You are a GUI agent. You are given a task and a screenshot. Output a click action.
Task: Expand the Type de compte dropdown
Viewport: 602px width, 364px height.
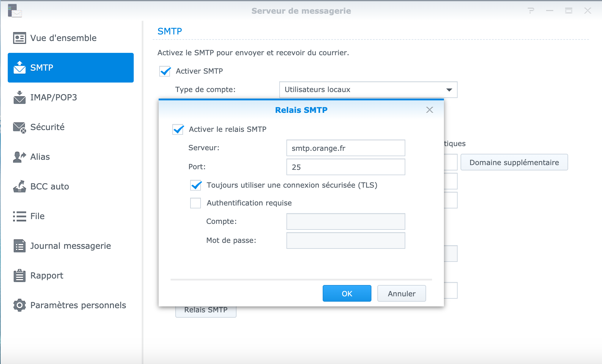[449, 90]
